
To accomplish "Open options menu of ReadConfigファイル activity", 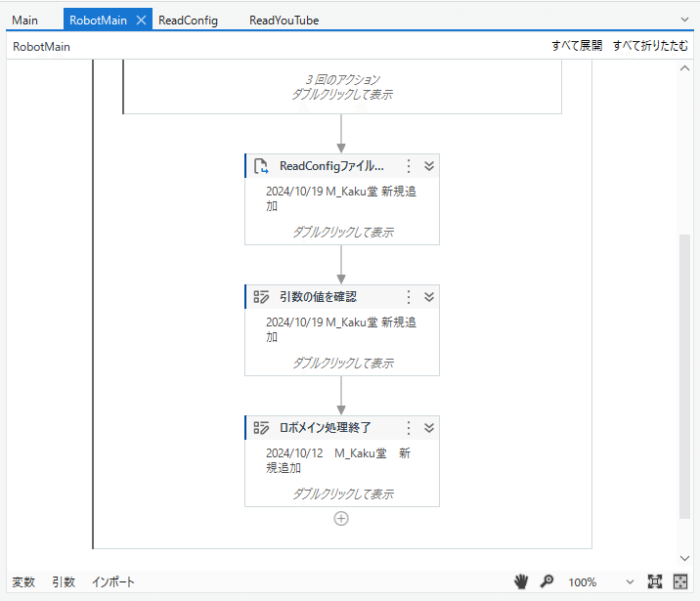I will [x=409, y=166].
